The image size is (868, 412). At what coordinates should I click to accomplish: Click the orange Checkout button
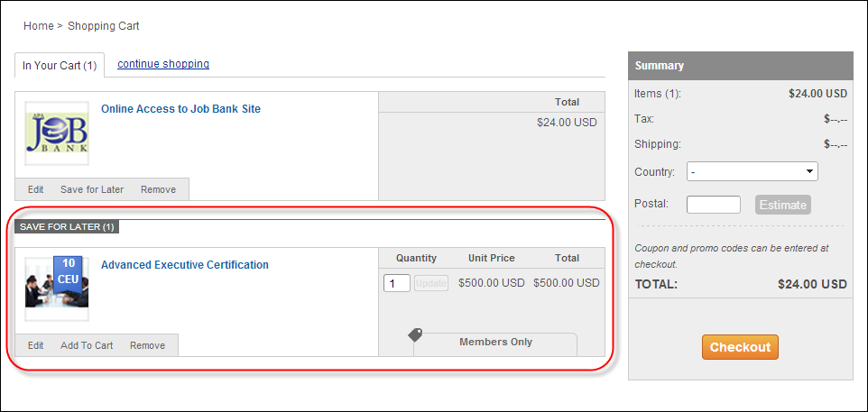coord(740,347)
